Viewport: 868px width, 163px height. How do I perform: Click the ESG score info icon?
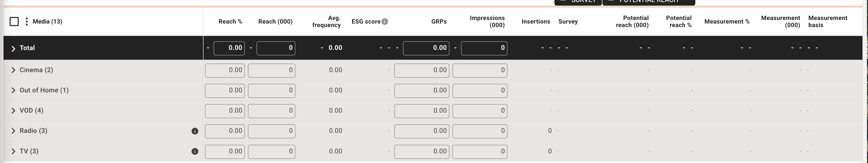385,22
